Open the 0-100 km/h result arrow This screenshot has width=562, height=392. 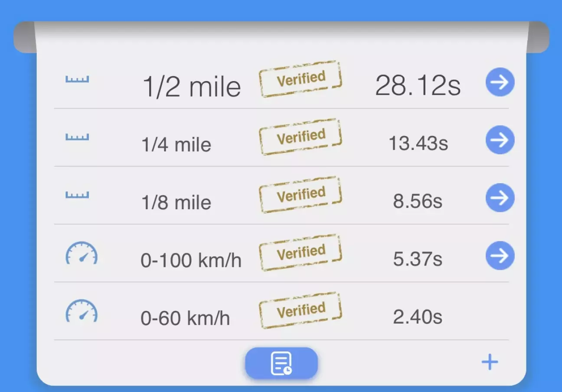500,256
